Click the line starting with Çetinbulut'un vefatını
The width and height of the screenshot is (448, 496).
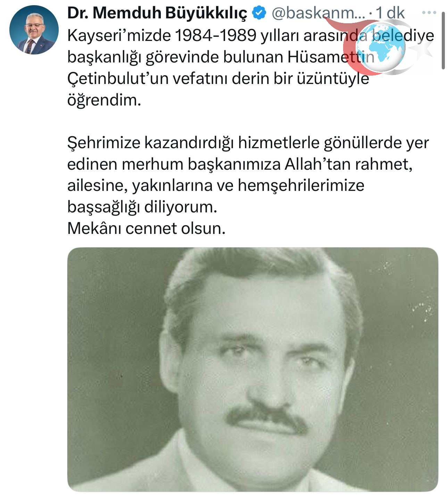(218, 78)
